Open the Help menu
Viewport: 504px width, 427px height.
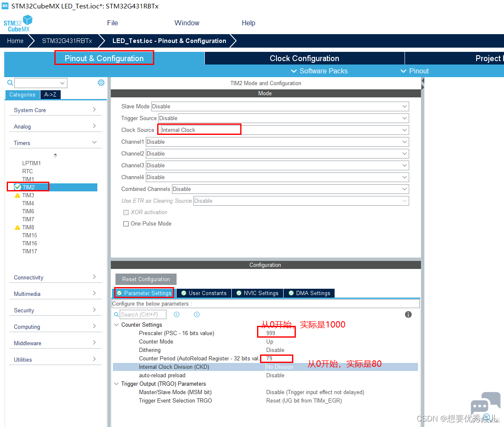coord(249,23)
